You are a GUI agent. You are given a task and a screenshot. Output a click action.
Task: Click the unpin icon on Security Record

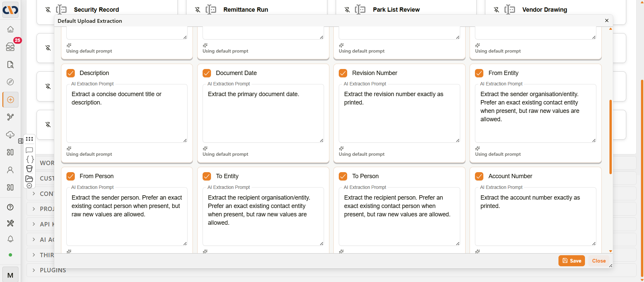tap(48, 10)
